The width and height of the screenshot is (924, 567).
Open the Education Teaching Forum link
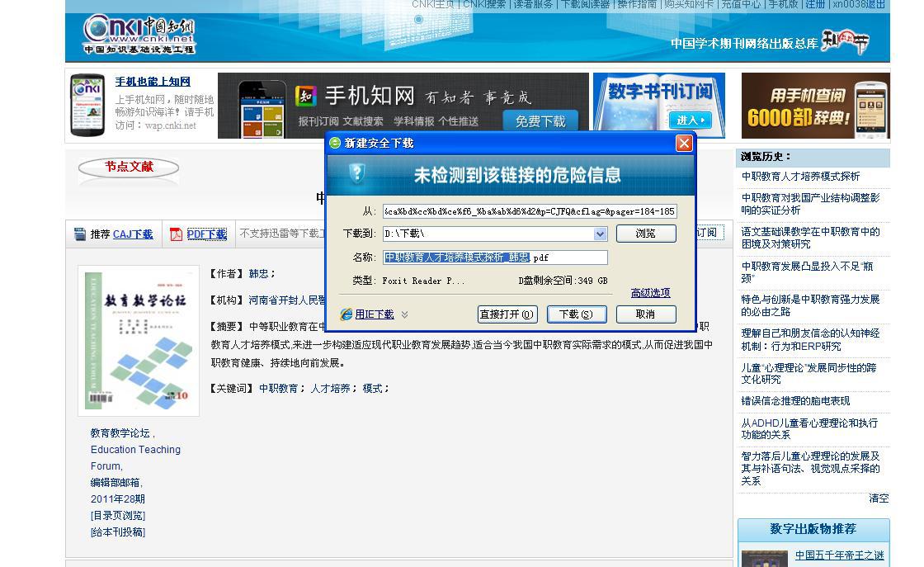[135, 458]
